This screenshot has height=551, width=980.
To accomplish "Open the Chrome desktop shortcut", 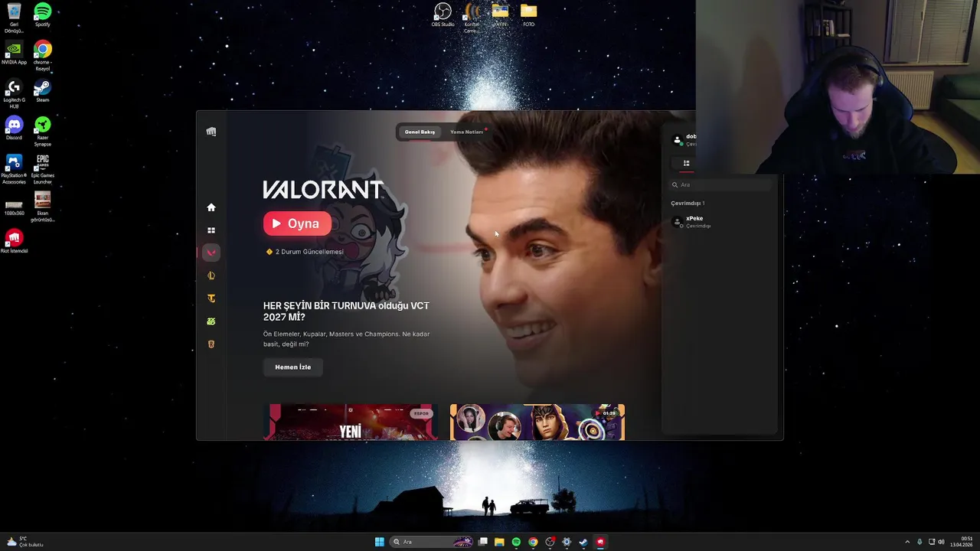I will (x=43, y=56).
